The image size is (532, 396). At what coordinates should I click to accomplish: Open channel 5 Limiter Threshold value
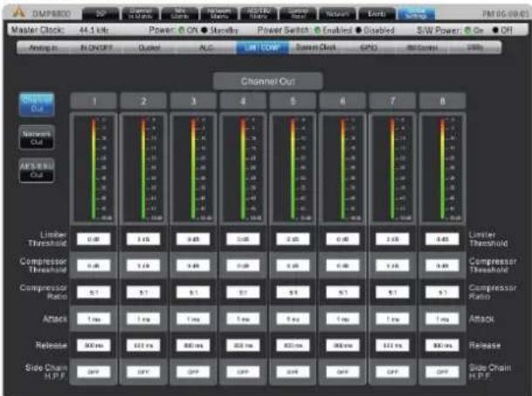(x=293, y=240)
